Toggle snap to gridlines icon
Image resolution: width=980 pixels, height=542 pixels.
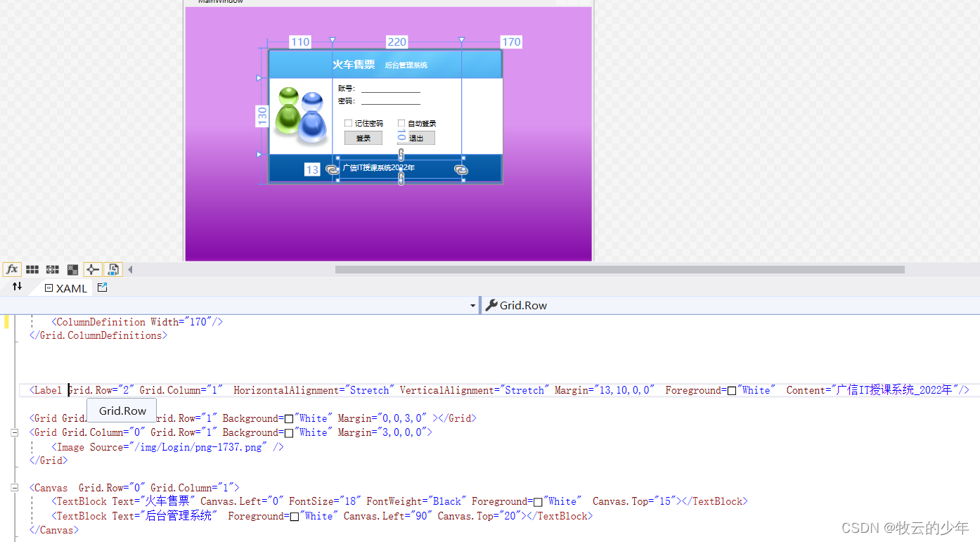click(53, 269)
